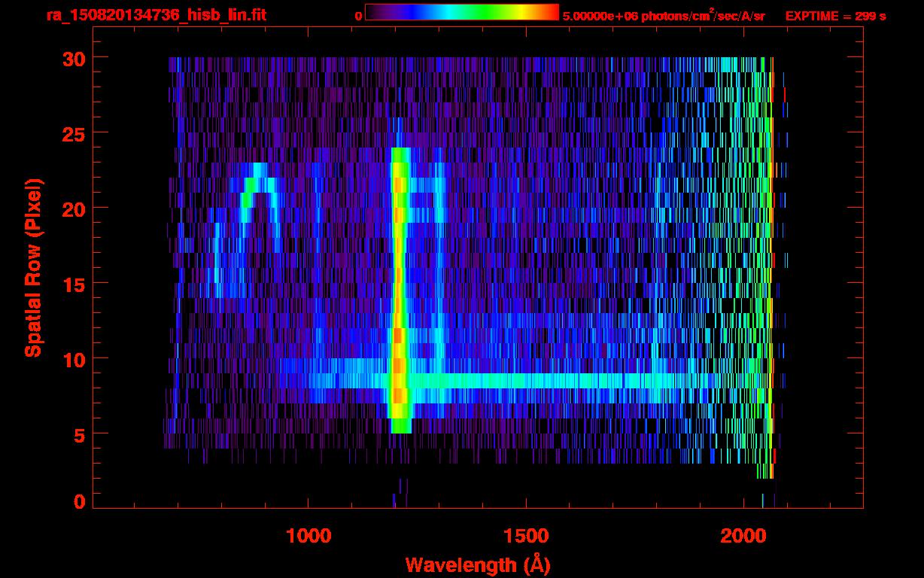Click the 5.00000e+06 photons colorbar maximum label
The image size is (924, 578).
(x=664, y=16)
